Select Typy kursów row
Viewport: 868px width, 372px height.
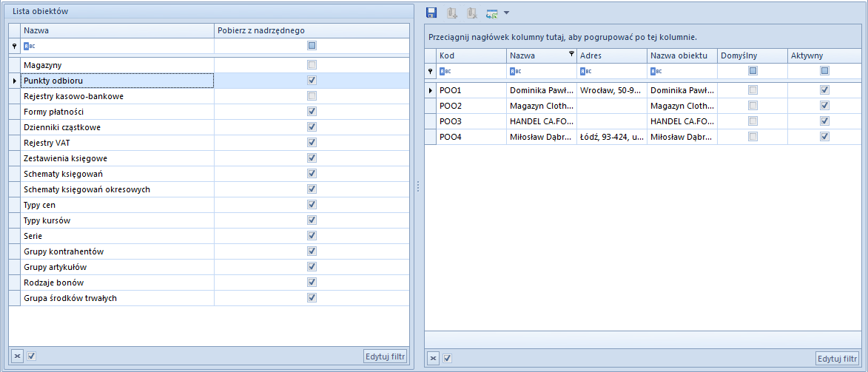[x=209, y=220]
